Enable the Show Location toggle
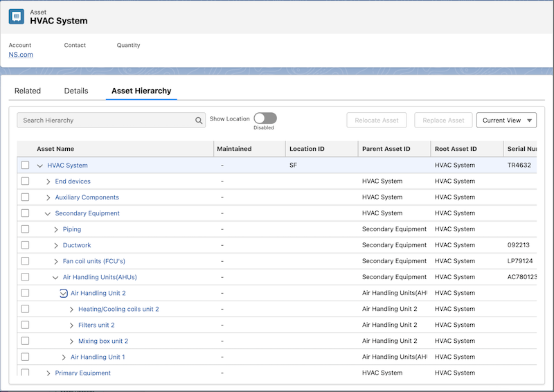The image size is (554, 392). click(x=265, y=118)
